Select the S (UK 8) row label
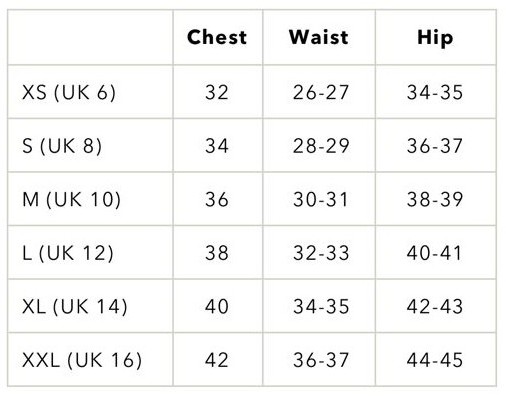Image resolution: width=506 pixels, height=396 pixels. [62, 146]
